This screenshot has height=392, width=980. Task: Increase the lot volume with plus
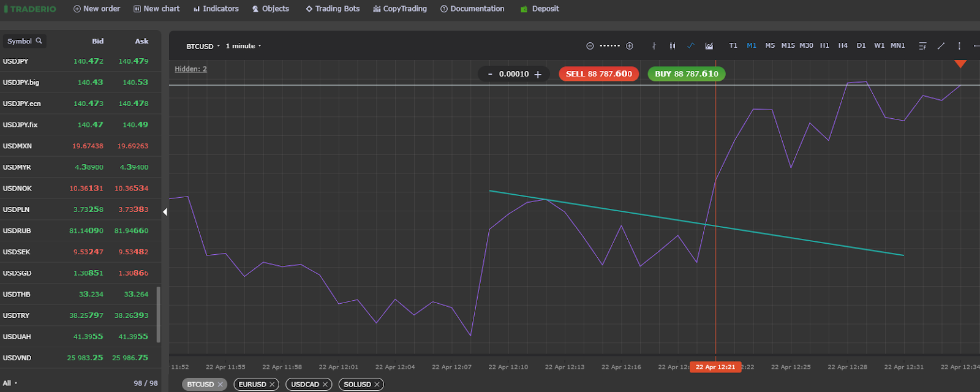pyautogui.click(x=538, y=74)
